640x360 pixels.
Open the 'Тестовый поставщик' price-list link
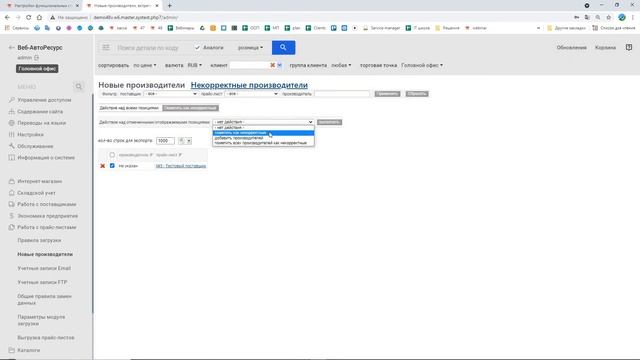click(181, 166)
